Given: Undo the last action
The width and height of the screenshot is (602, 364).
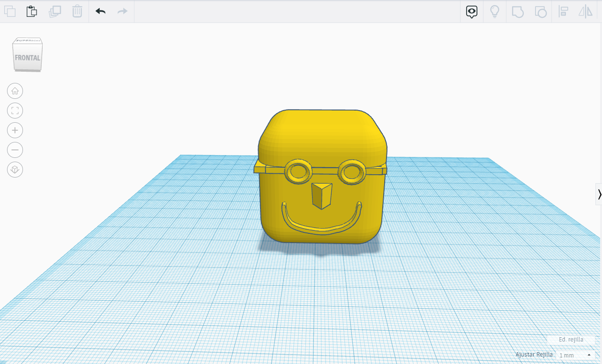Looking at the screenshot, I should coord(100,11).
